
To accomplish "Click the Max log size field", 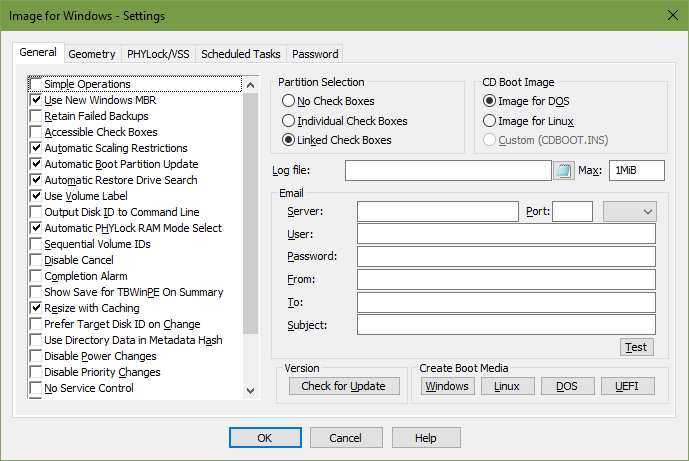I will click(637, 171).
